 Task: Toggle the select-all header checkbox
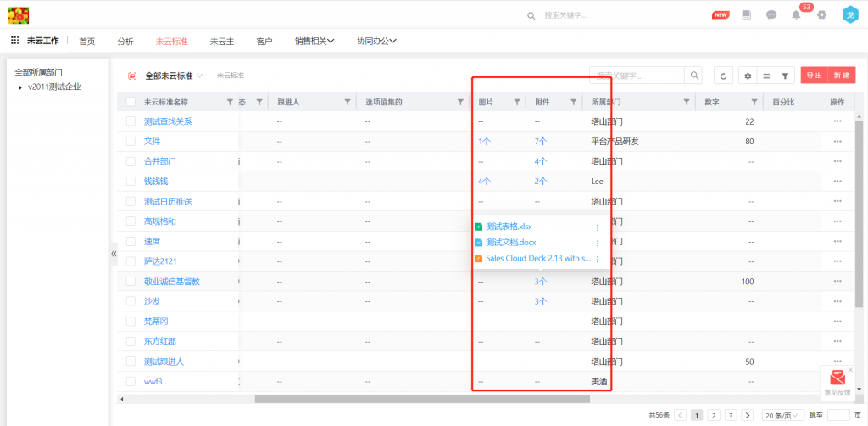point(131,102)
